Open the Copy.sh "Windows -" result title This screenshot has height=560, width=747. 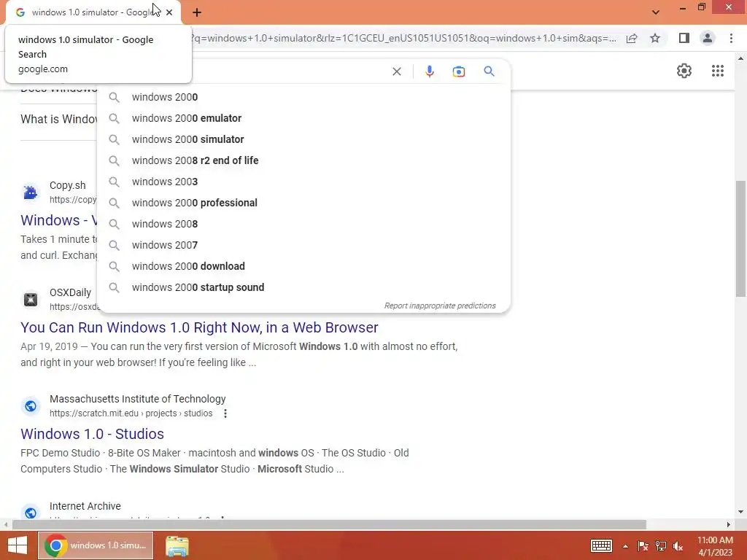pyautogui.click(x=58, y=220)
